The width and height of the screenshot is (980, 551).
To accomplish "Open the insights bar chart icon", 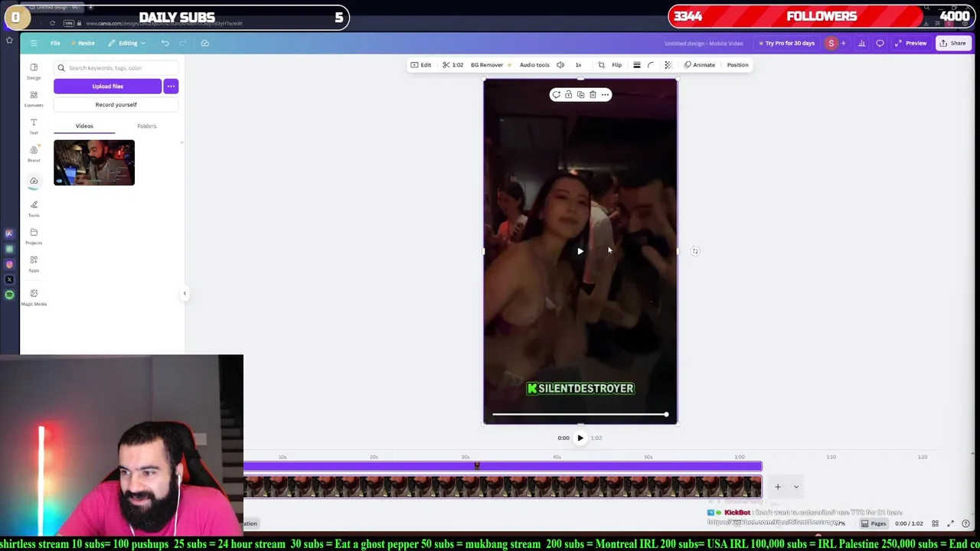I will tap(861, 43).
